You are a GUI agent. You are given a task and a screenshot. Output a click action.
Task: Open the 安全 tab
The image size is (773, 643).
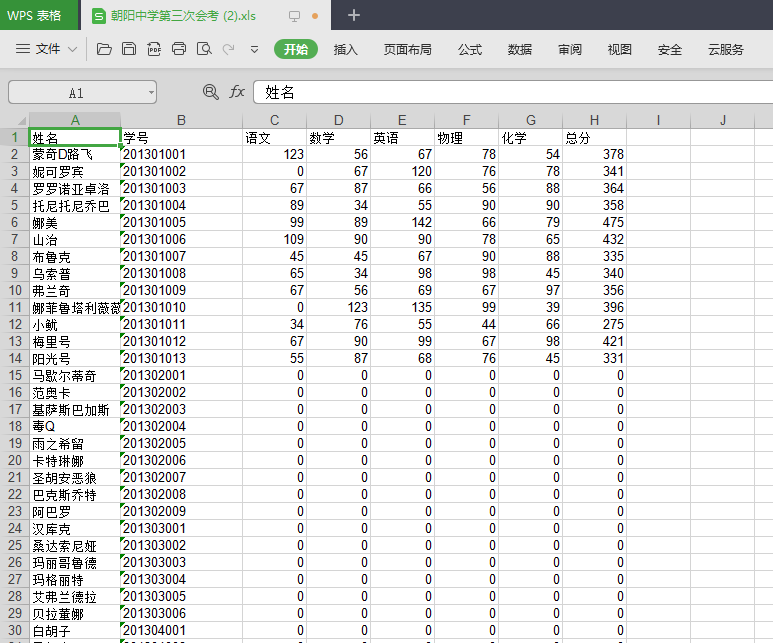(670, 49)
